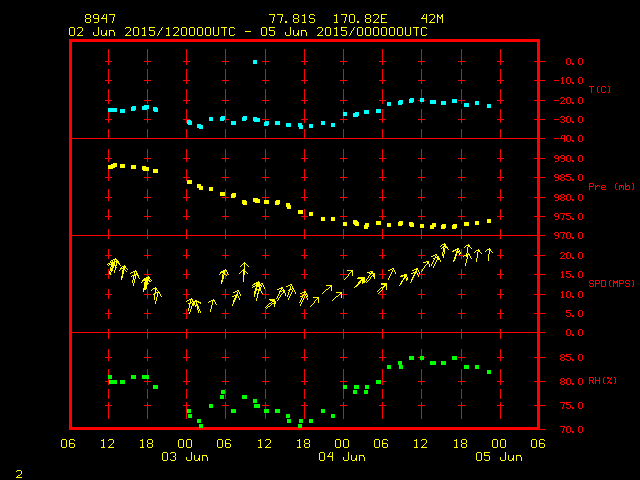
Task: Click the 15.0 wind speed tick value
Action: pos(571,275)
